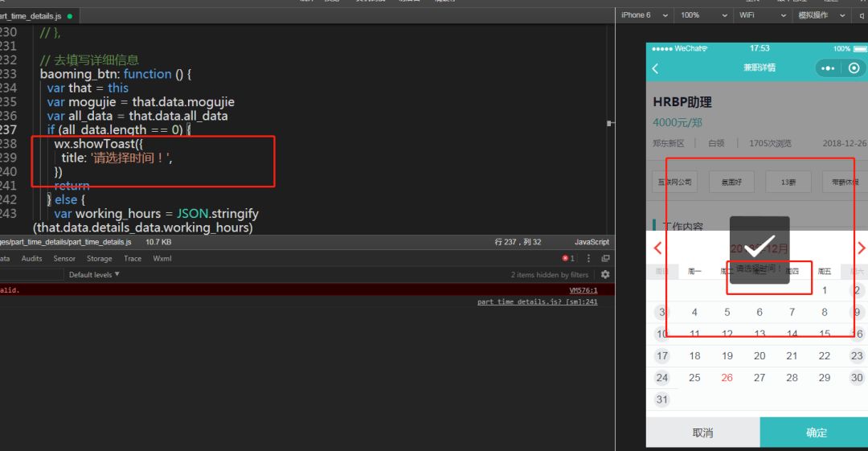Click line number 237 in the gutter
This screenshot has height=451, width=868.
[8, 129]
